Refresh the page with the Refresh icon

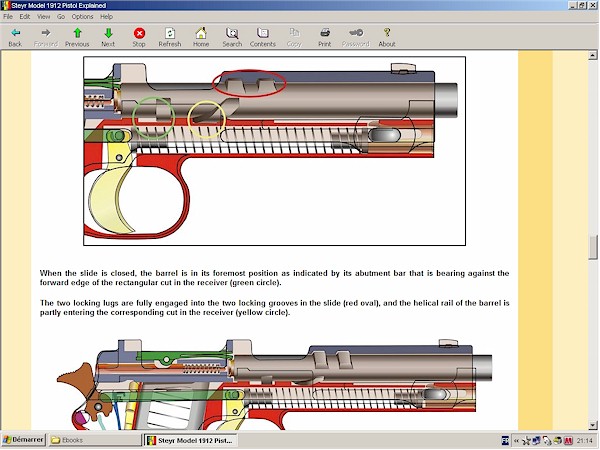[x=170, y=33]
